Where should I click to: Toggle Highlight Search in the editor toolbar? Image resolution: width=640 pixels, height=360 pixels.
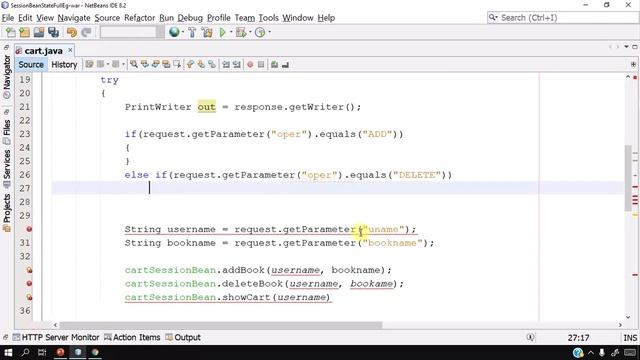point(166,64)
